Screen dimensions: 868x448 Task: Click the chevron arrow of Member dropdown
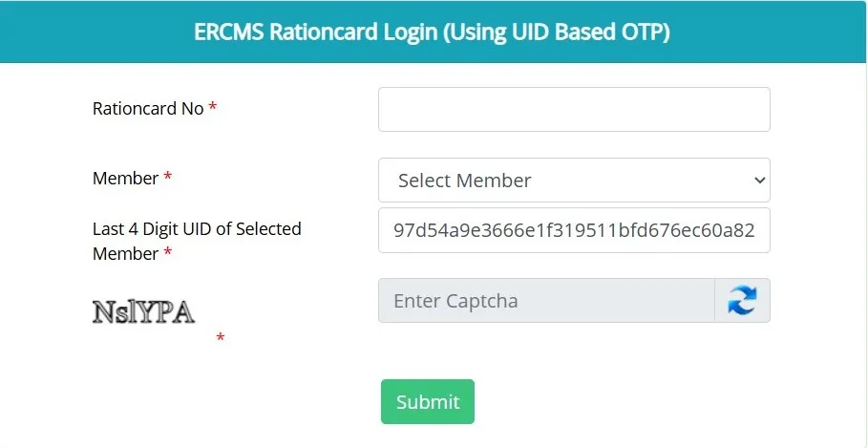coord(760,181)
